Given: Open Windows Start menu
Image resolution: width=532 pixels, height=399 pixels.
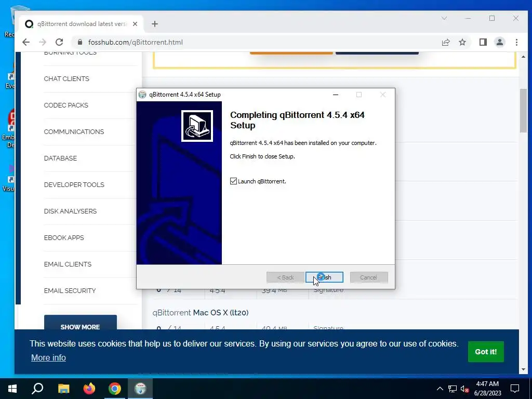Looking at the screenshot, I should pos(12,389).
